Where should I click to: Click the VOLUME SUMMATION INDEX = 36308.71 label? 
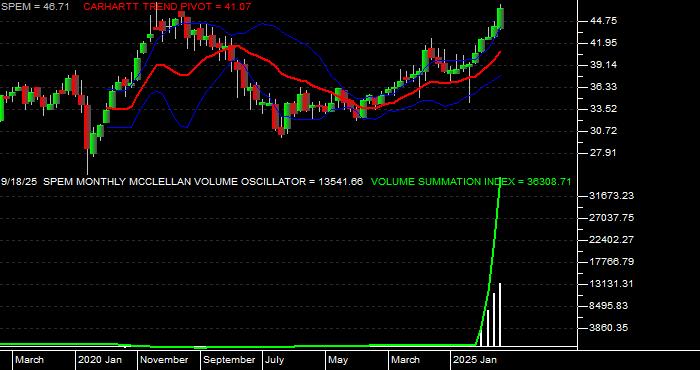coord(471,182)
